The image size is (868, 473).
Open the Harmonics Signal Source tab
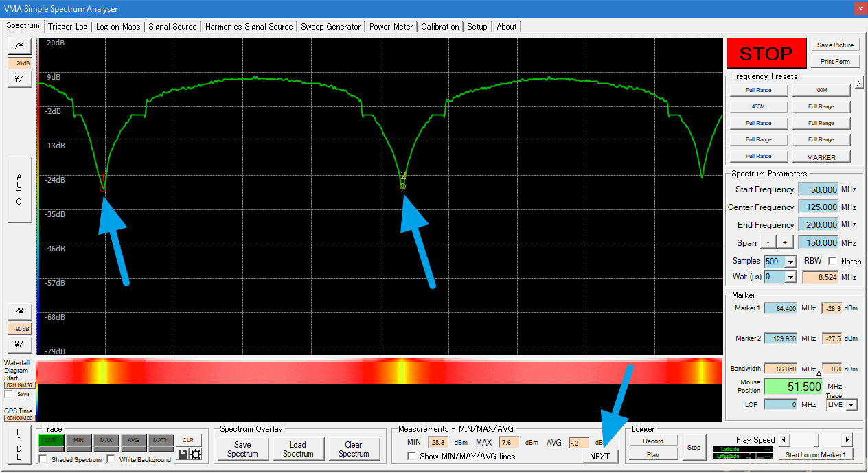[x=249, y=27]
